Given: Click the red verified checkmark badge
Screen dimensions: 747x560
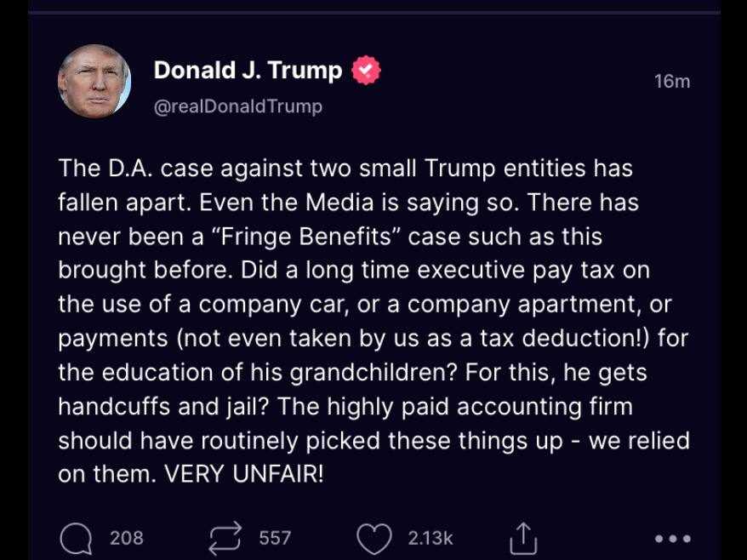Looking at the screenshot, I should (x=367, y=71).
